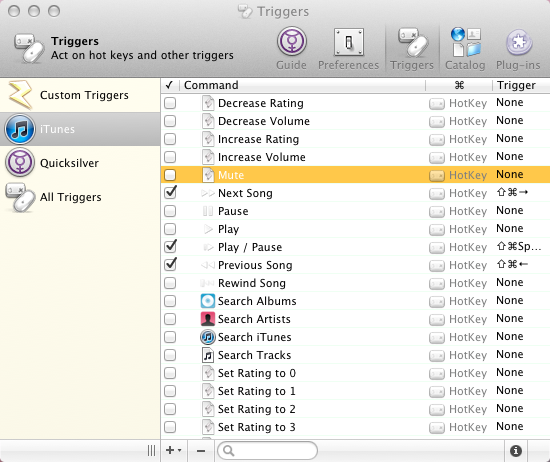The image size is (550, 462).
Task: Select the Triggers toolbar icon
Action: [412, 43]
